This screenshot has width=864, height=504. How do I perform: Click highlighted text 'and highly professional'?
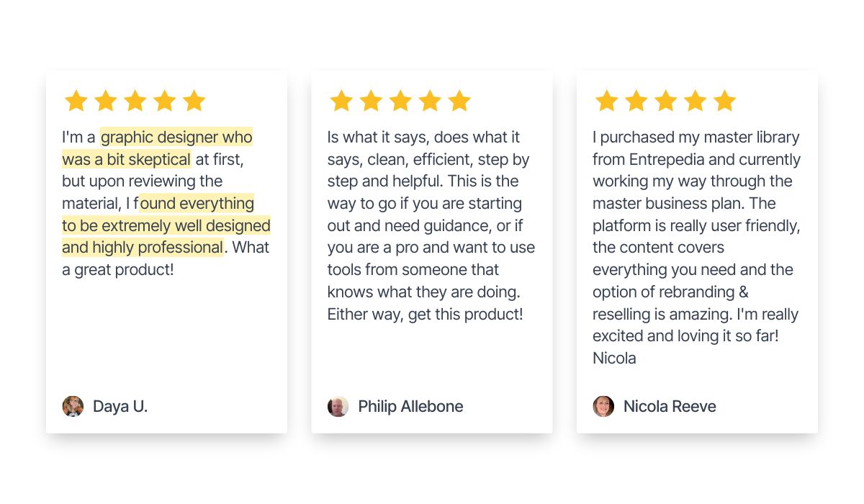[x=143, y=248]
